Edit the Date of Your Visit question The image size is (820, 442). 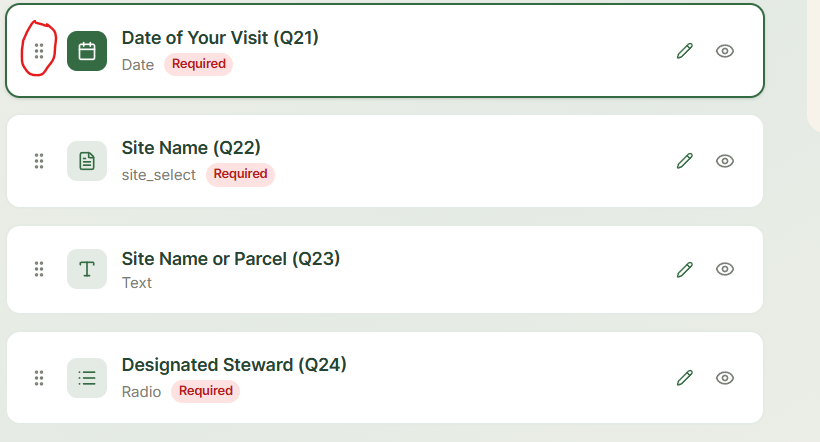coord(685,51)
